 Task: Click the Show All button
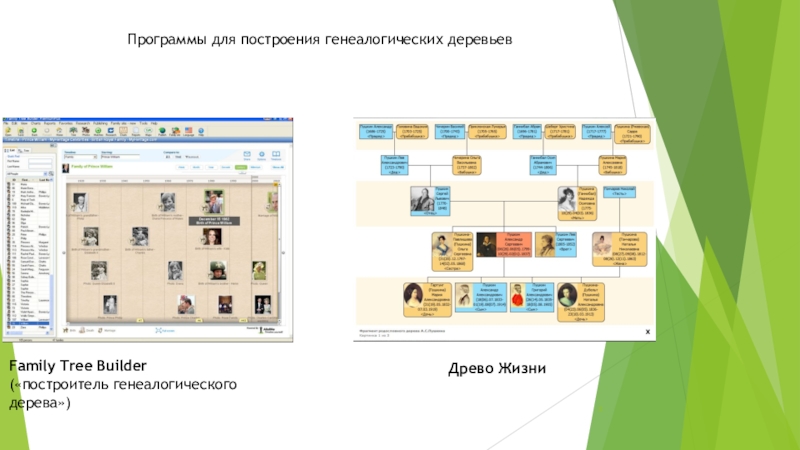pyautogui.click(x=278, y=167)
